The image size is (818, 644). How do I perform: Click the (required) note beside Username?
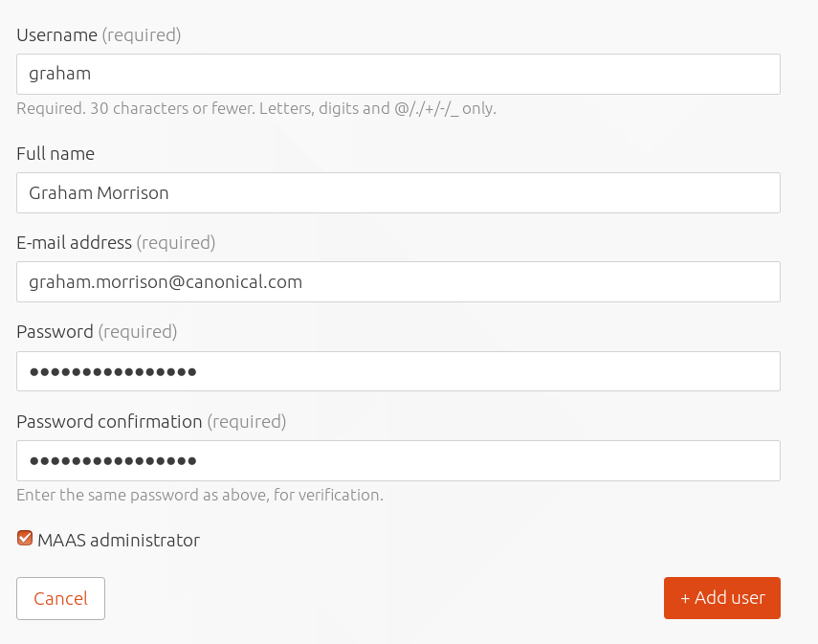[x=142, y=35]
